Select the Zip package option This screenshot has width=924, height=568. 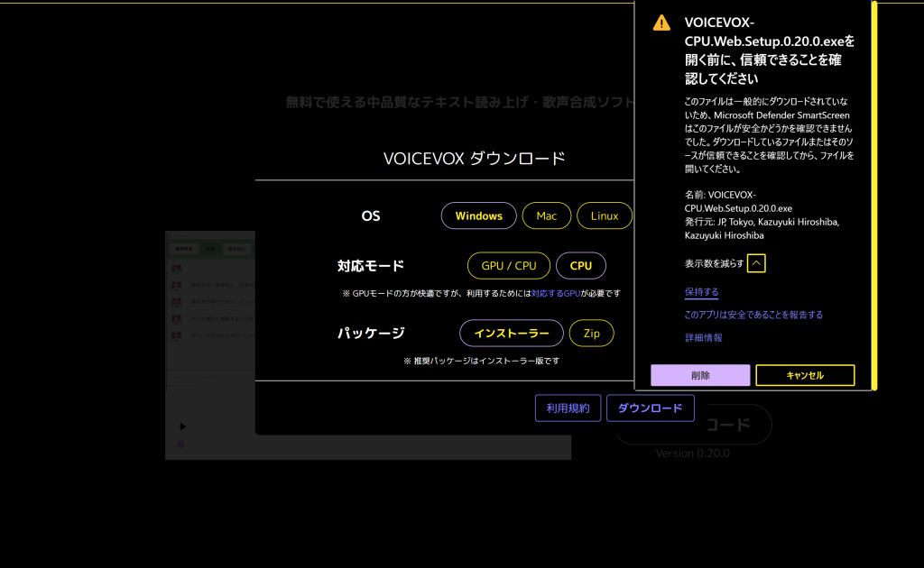coord(592,334)
